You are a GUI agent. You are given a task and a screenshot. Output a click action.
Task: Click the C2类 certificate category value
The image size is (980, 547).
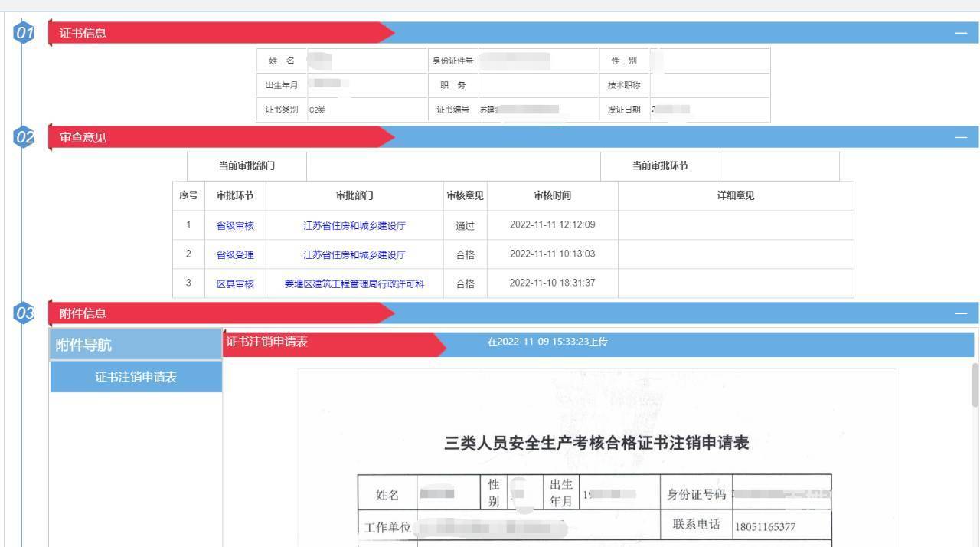(317, 110)
